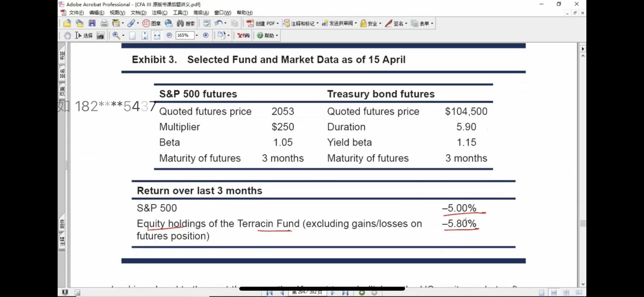Viewport: 644px width, 297px height.
Task: Click the page number field 294/392
Action: (x=307, y=293)
